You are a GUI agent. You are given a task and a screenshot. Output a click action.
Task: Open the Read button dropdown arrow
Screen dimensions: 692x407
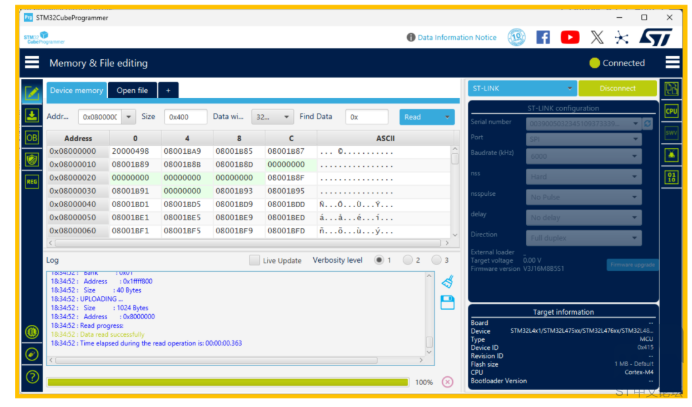[x=447, y=117]
